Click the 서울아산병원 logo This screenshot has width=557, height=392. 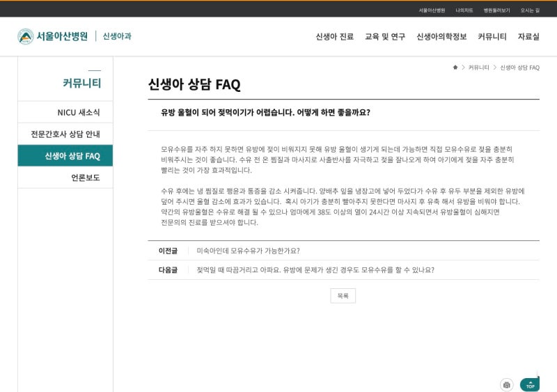53,36
